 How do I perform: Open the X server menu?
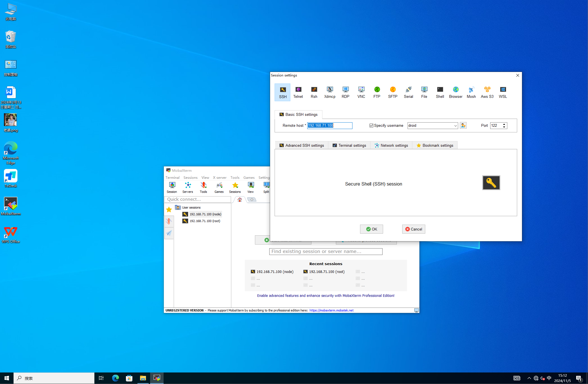[220, 178]
